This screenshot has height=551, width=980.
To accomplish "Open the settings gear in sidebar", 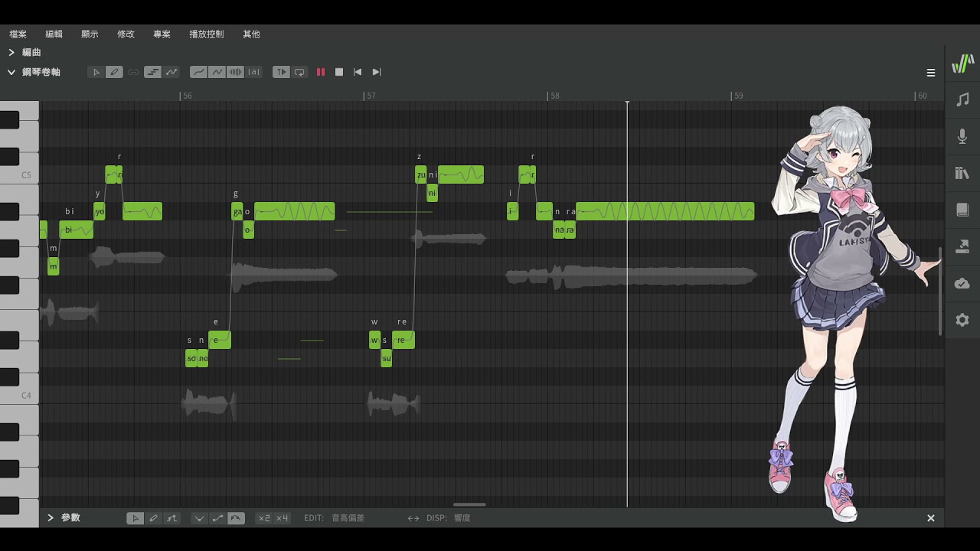I will [962, 320].
